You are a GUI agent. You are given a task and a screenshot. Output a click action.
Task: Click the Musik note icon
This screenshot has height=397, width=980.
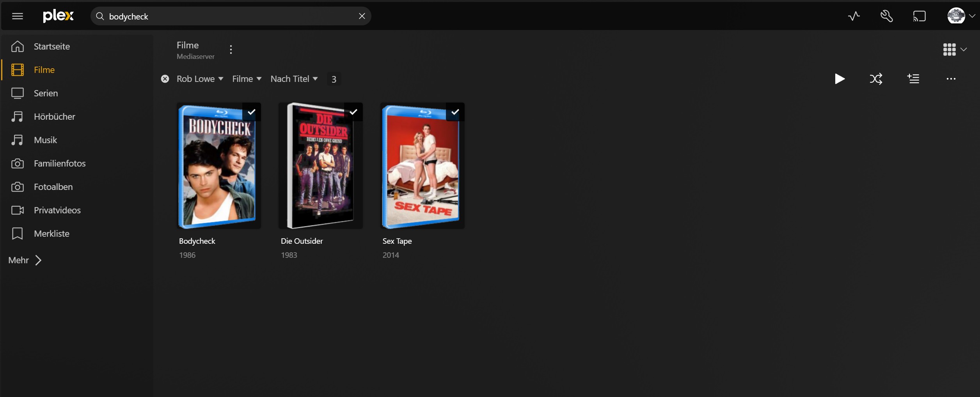(x=18, y=140)
